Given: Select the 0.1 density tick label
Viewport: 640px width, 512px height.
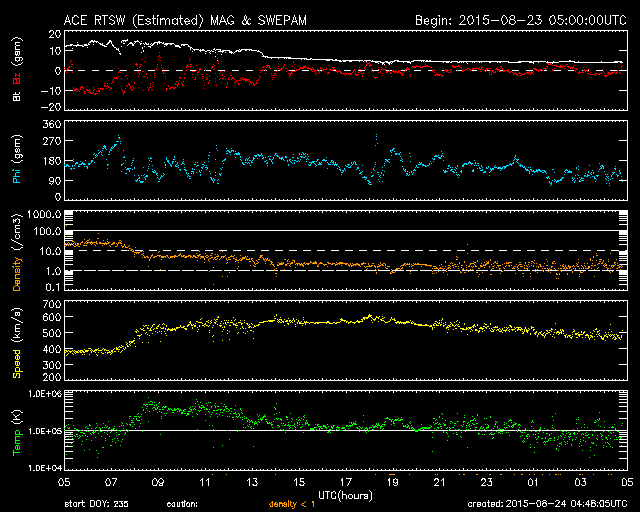Looking at the screenshot, I should pyautogui.click(x=53, y=287).
